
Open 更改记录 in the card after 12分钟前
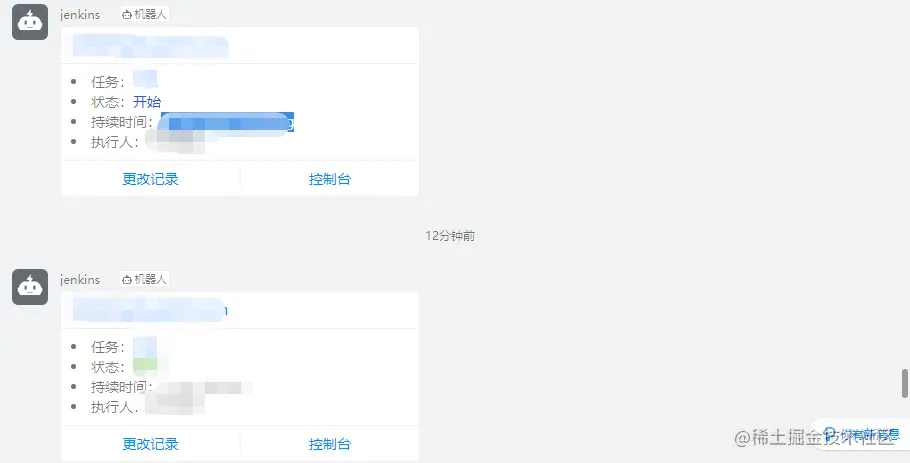click(150, 444)
